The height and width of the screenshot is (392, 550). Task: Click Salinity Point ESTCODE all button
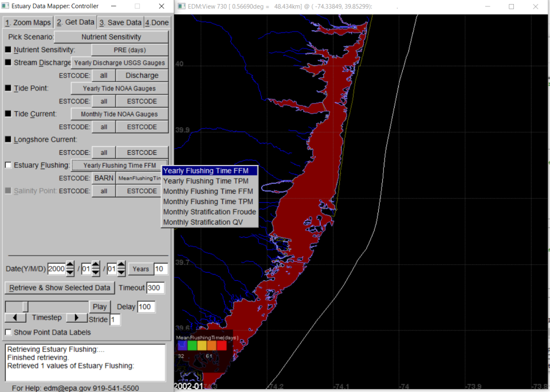(104, 191)
